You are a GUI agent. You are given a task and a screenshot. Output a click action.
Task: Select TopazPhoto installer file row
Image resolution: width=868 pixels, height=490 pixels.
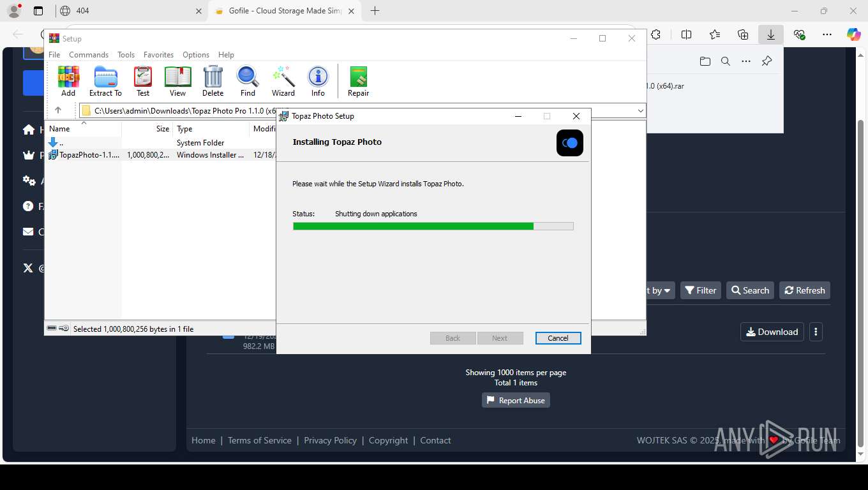click(x=160, y=154)
